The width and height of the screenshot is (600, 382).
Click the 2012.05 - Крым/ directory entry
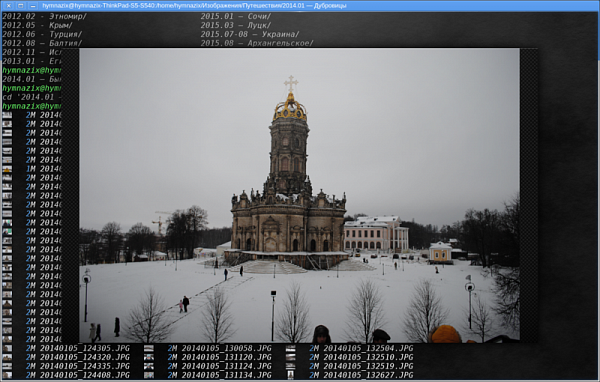[x=38, y=25]
